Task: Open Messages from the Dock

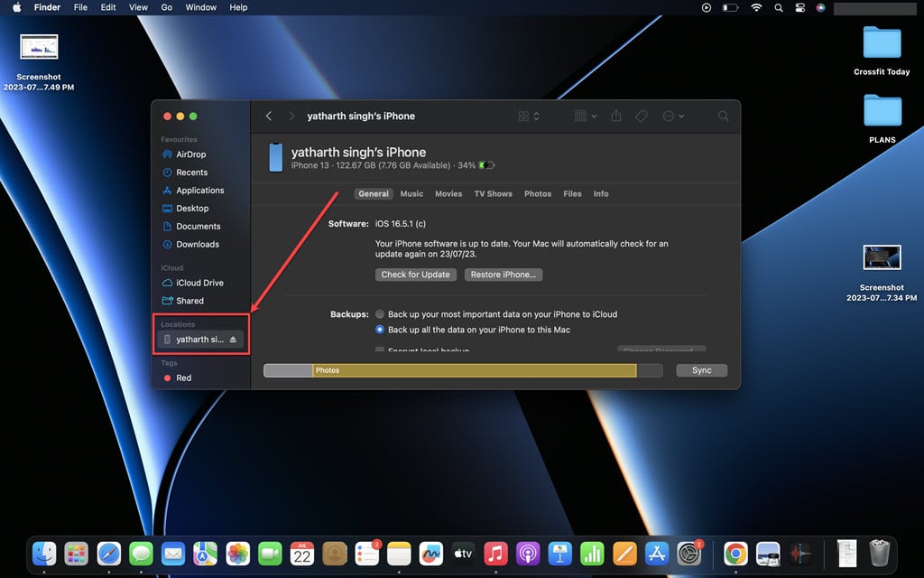Action: [141, 554]
